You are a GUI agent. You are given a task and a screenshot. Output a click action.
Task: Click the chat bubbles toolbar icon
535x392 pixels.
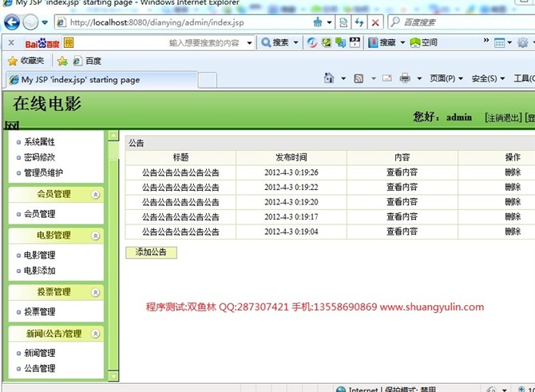[340, 42]
